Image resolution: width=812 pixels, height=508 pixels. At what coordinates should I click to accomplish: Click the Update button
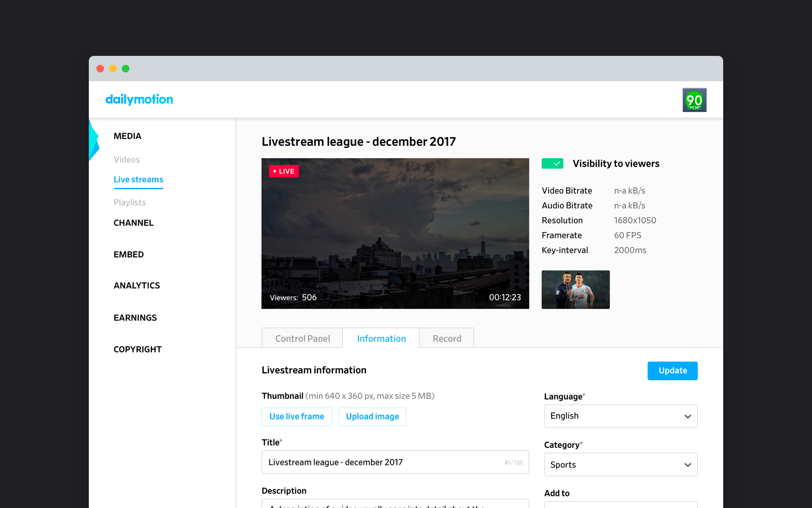672,371
